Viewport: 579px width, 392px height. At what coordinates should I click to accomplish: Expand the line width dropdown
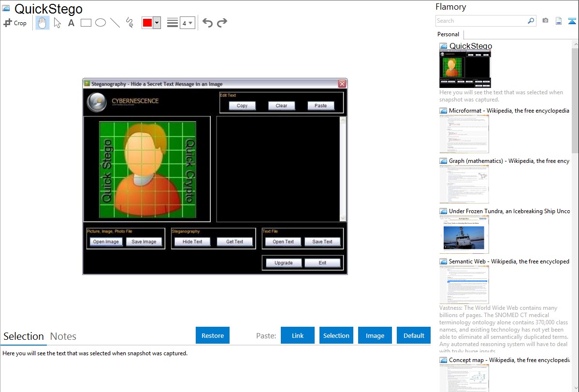point(187,23)
